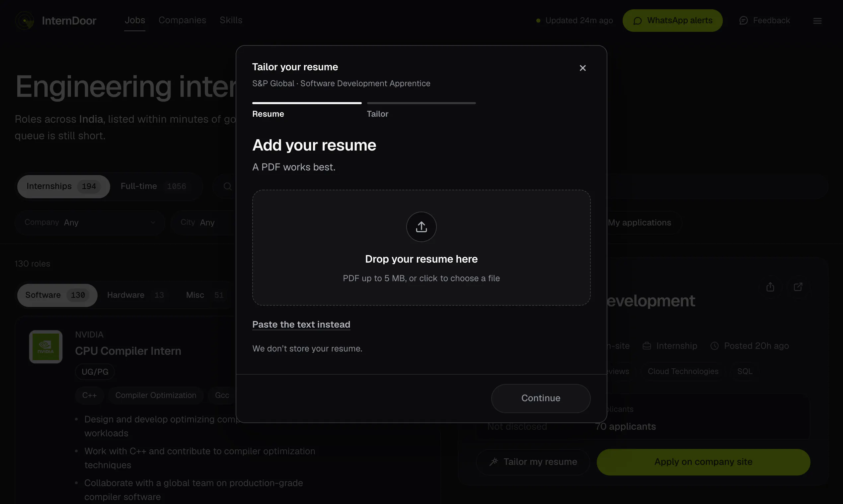Select the Software 130 category
This screenshot has height=504, width=843.
[x=57, y=295]
